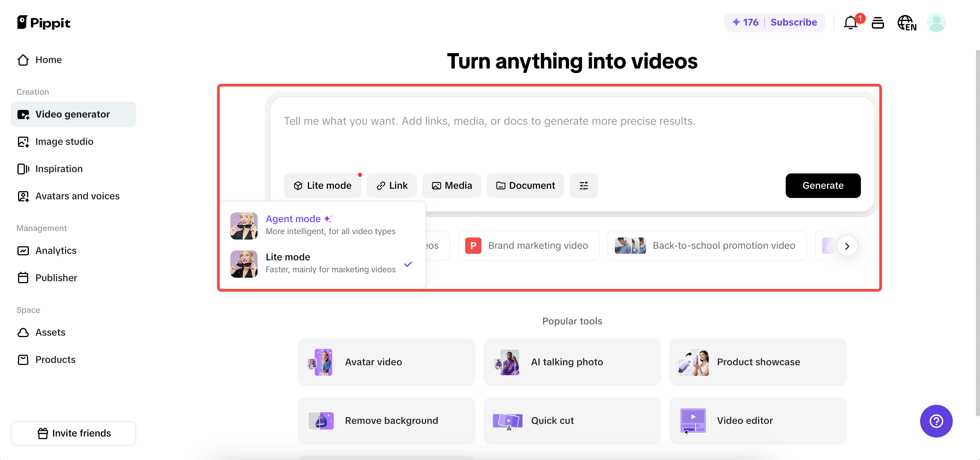This screenshot has height=460, width=980.
Task: Open Avatars and voices in the sidebar
Action: pyautogui.click(x=77, y=196)
